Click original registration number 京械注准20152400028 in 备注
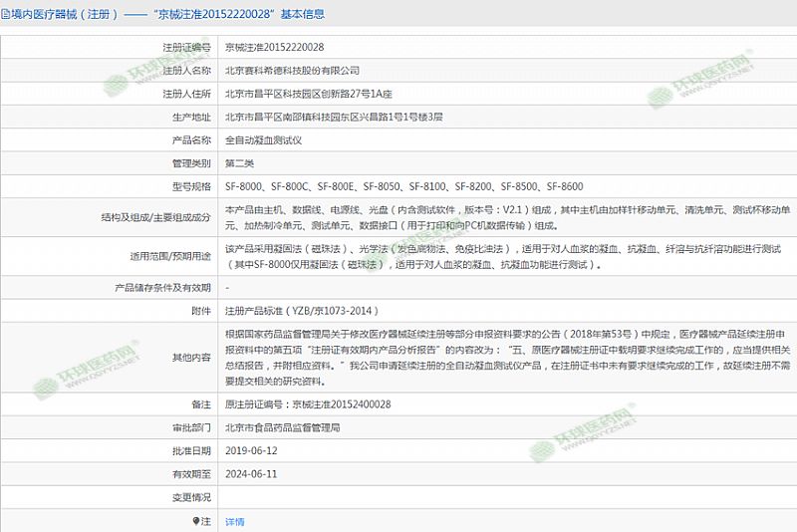Viewport: 797px width, 532px height. (x=308, y=403)
